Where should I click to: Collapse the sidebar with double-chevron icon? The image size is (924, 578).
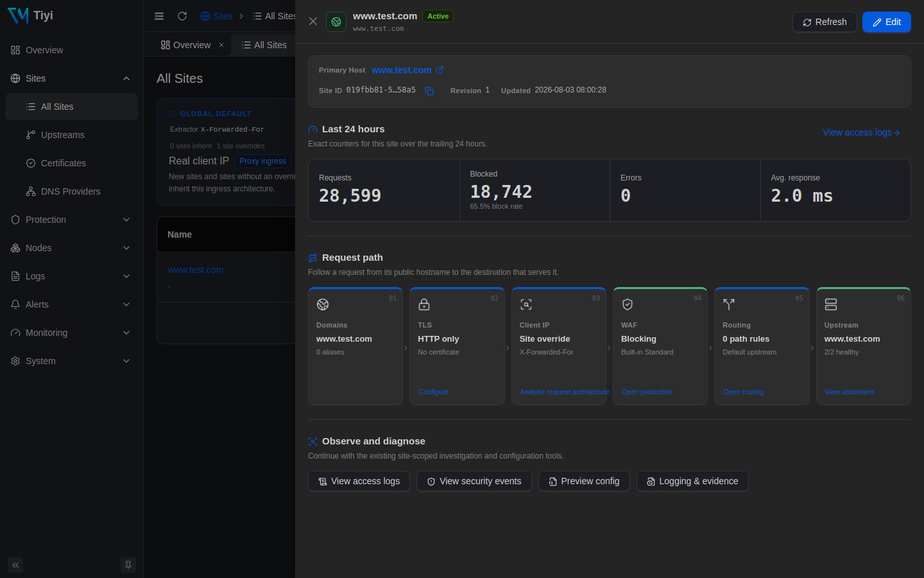[15, 565]
